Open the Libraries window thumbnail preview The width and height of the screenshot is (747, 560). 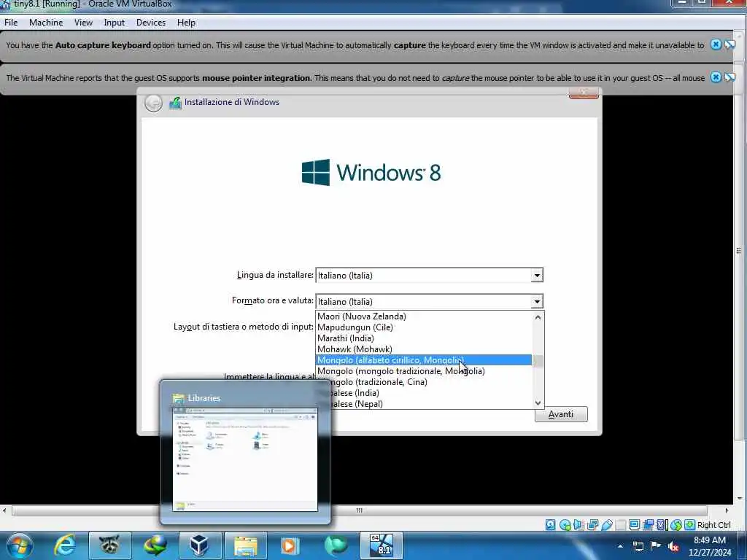click(245, 459)
